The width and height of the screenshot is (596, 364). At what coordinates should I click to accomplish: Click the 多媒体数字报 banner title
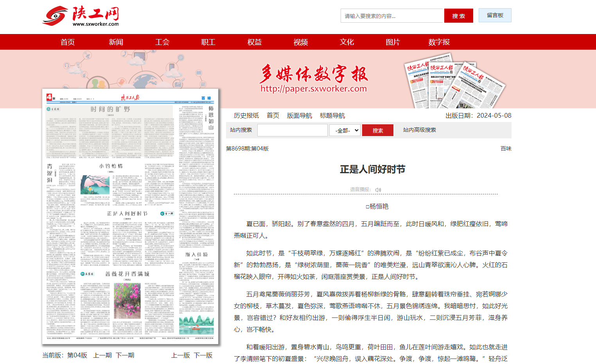(314, 74)
